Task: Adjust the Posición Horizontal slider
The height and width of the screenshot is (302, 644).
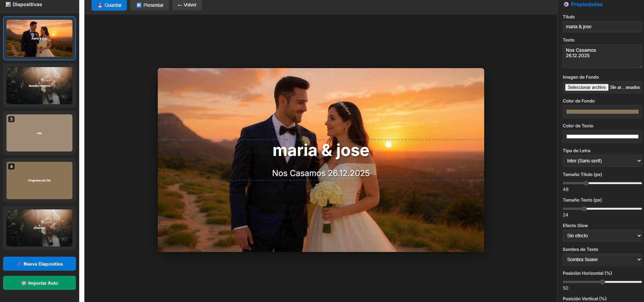Action: (602, 282)
